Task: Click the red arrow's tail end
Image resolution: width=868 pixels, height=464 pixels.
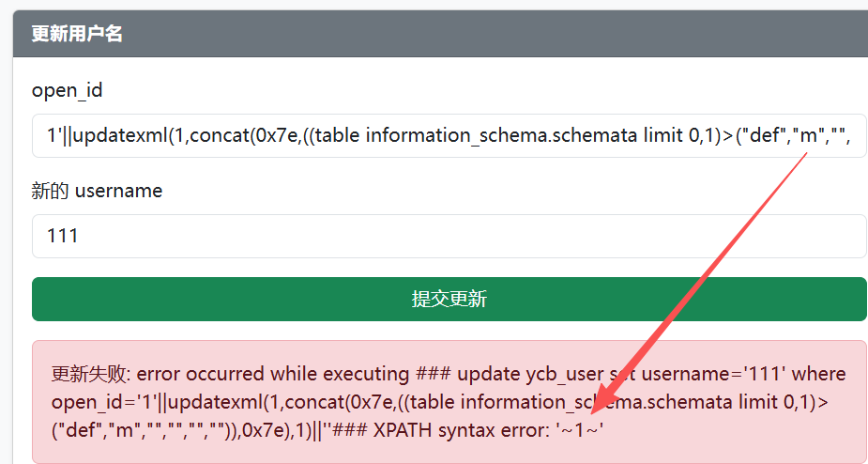Action: click(805, 155)
